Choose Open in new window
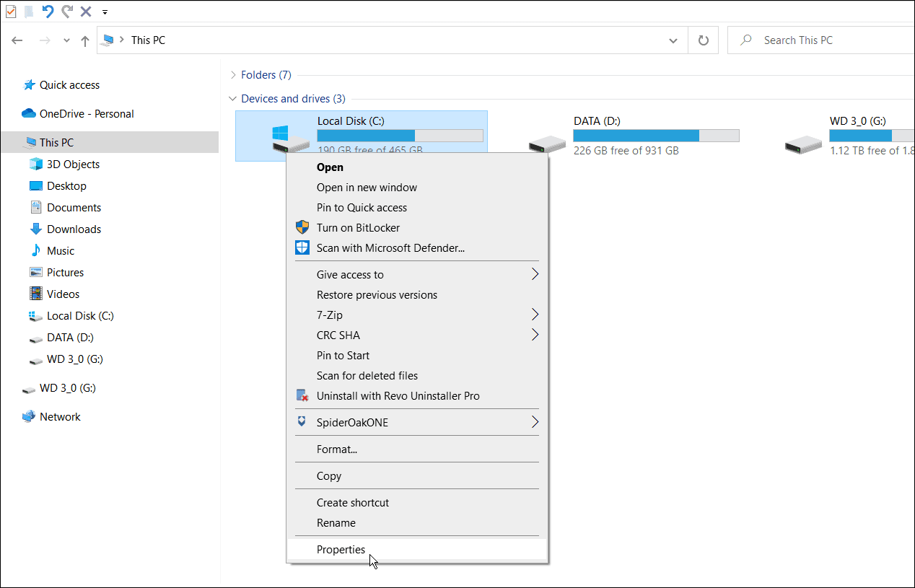The width and height of the screenshot is (915, 588). pos(367,187)
